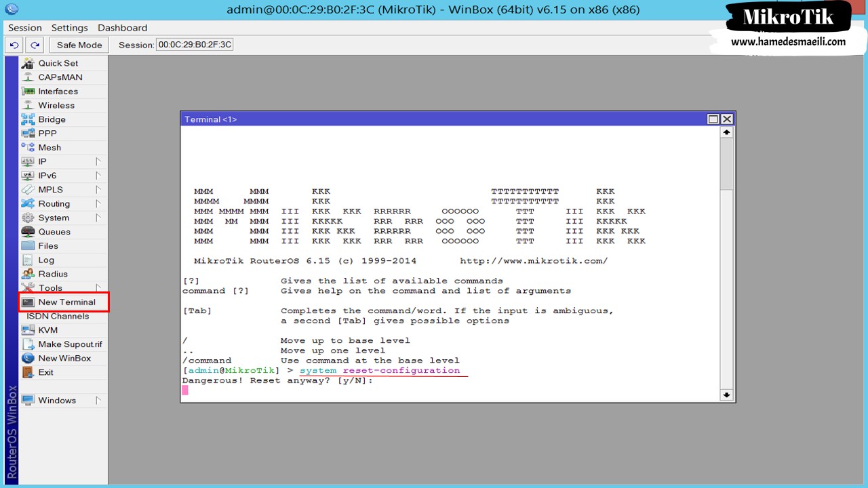Expand the IPv6 submenu arrow
This screenshot has width=868, height=488.
pyautogui.click(x=98, y=176)
